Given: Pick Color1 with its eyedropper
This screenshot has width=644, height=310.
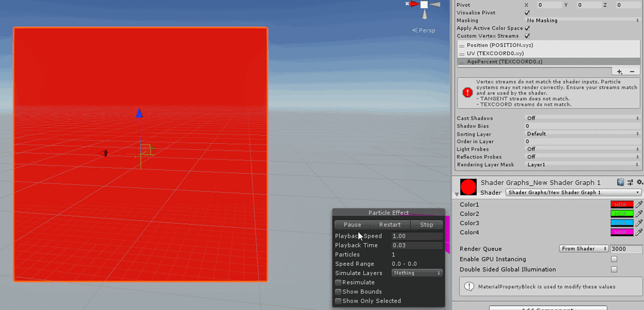Looking at the screenshot, I should point(639,204).
